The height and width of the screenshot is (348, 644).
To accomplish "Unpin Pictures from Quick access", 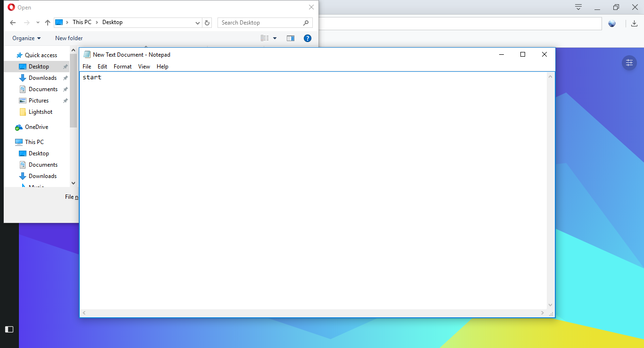I will [66, 100].
